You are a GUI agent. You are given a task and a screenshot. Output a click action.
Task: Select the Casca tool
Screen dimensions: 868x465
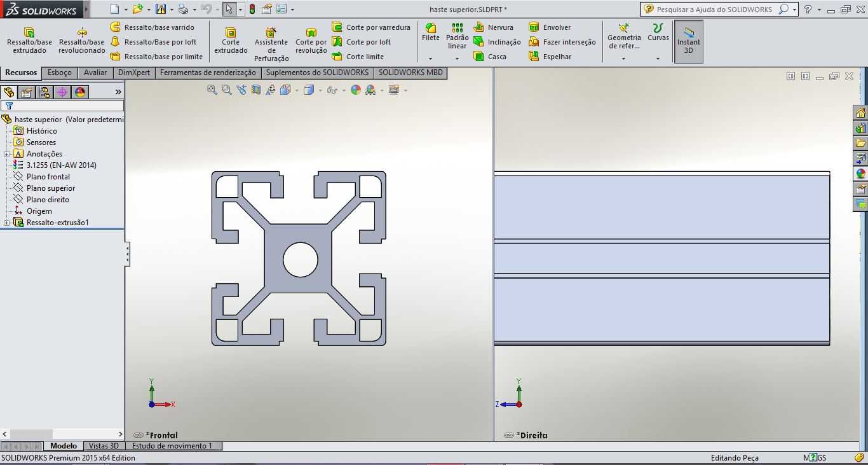pos(490,57)
